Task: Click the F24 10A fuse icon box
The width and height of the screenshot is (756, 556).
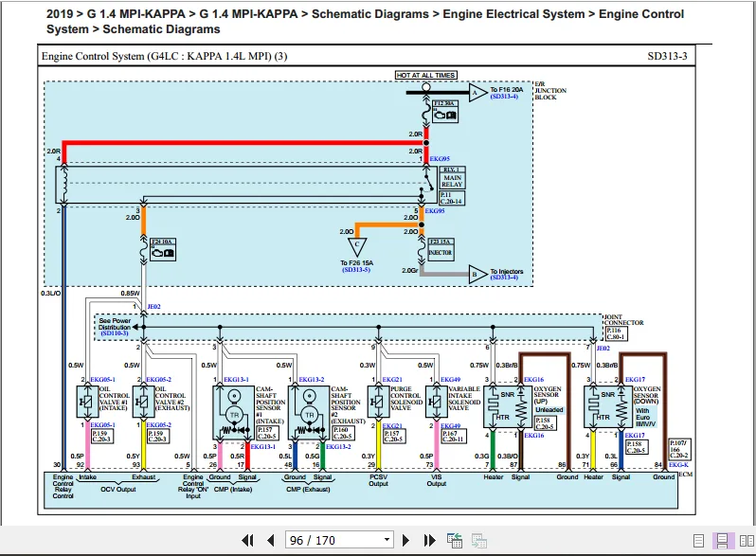Action: [163, 249]
